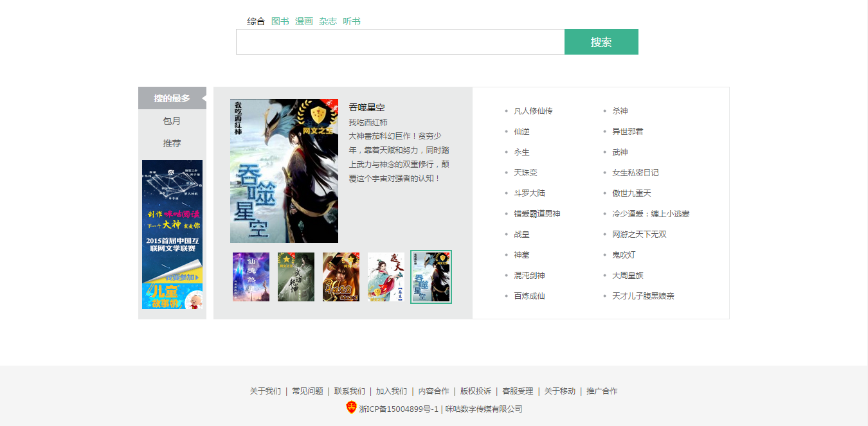The width and height of the screenshot is (868, 426).
Task: Select the purple 仙境煞 cover thumbnail
Action: point(251,277)
